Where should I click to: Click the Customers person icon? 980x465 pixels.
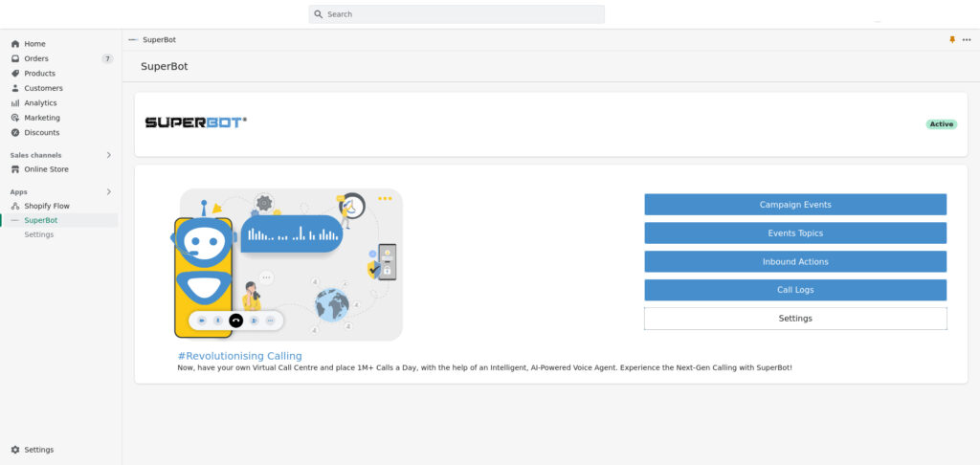(15, 88)
